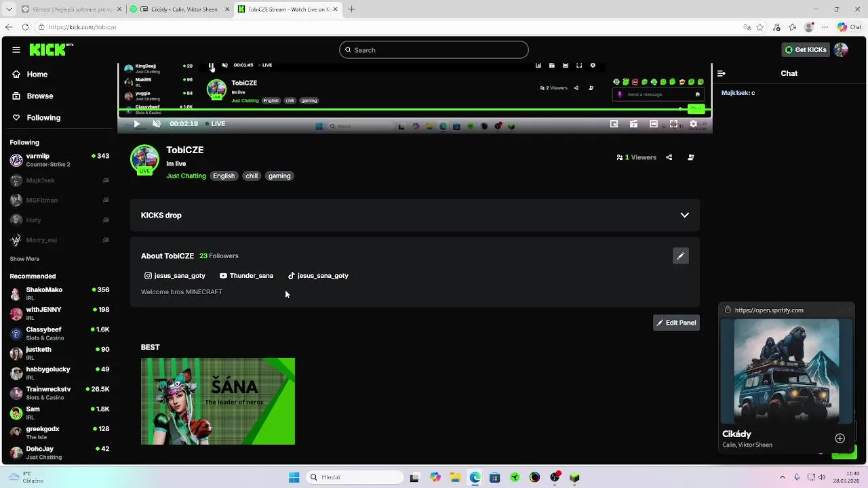The height and width of the screenshot is (488, 868).
Task: Click the Get KICKs button
Action: coord(806,50)
